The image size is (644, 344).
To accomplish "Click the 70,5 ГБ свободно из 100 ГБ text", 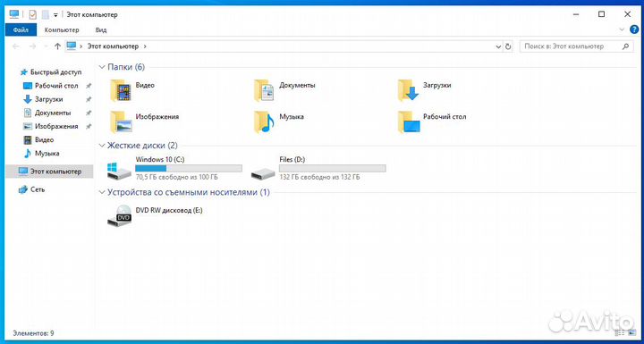I will [176, 177].
